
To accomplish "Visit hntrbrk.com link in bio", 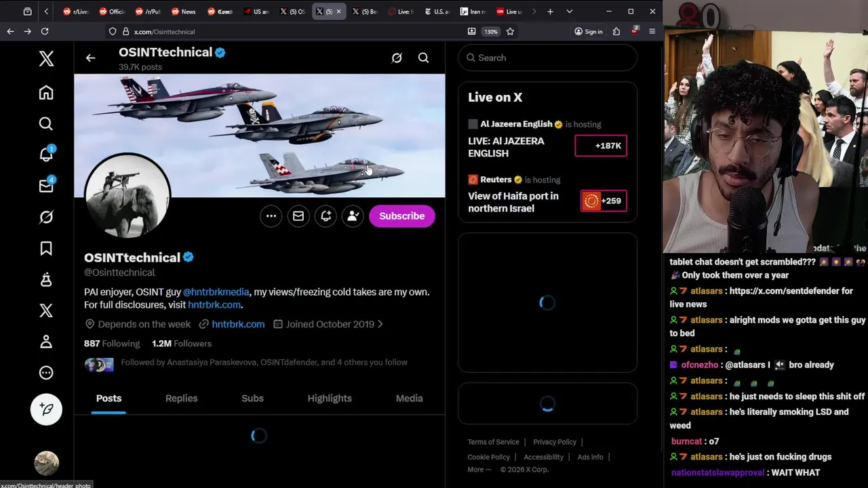I will point(214,305).
